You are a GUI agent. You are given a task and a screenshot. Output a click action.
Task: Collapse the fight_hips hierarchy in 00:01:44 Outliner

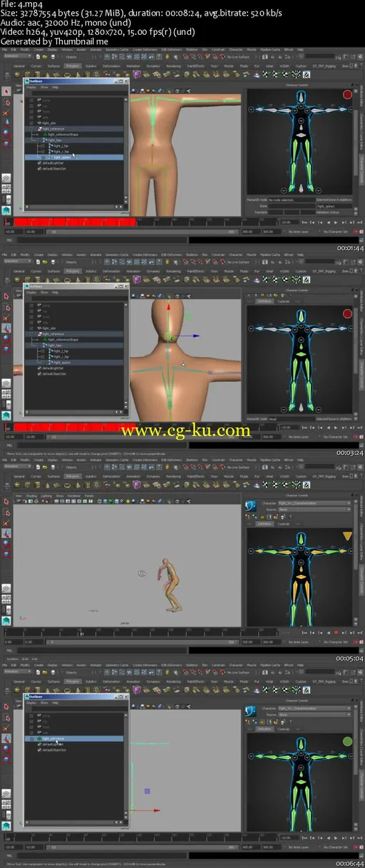(37, 140)
